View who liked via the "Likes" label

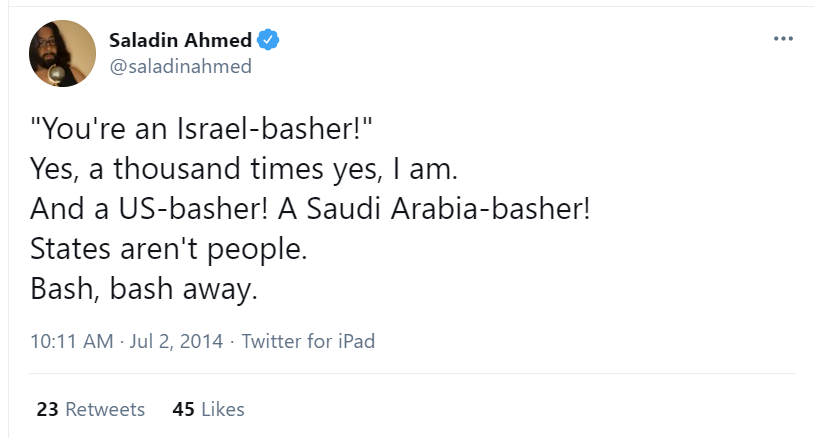(222, 409)
